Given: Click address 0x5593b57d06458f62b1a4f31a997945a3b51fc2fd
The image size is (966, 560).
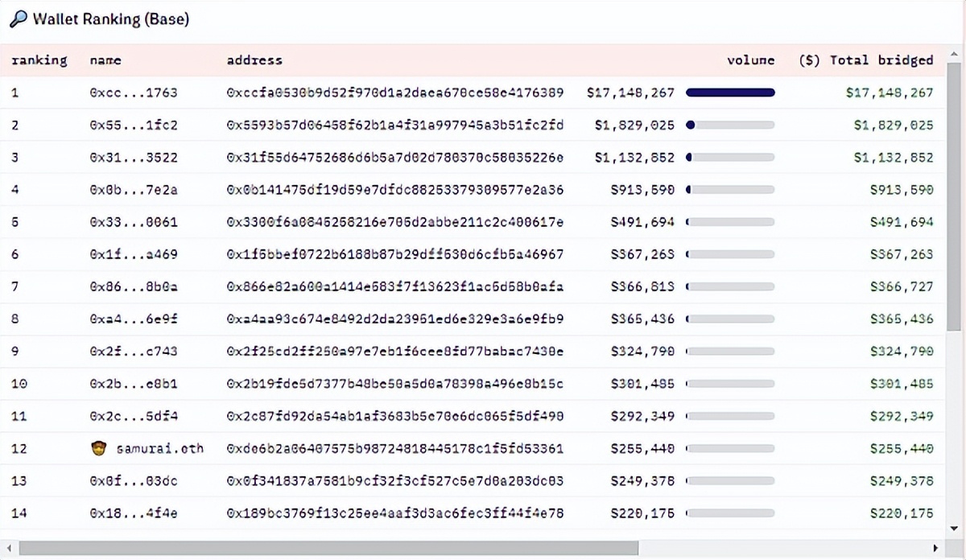Looking at the screenshot, I should pos(394,126).
